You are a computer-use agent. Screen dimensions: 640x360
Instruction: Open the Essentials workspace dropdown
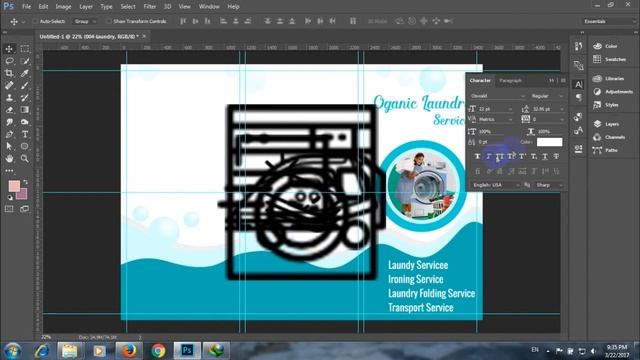pos(609,21)
